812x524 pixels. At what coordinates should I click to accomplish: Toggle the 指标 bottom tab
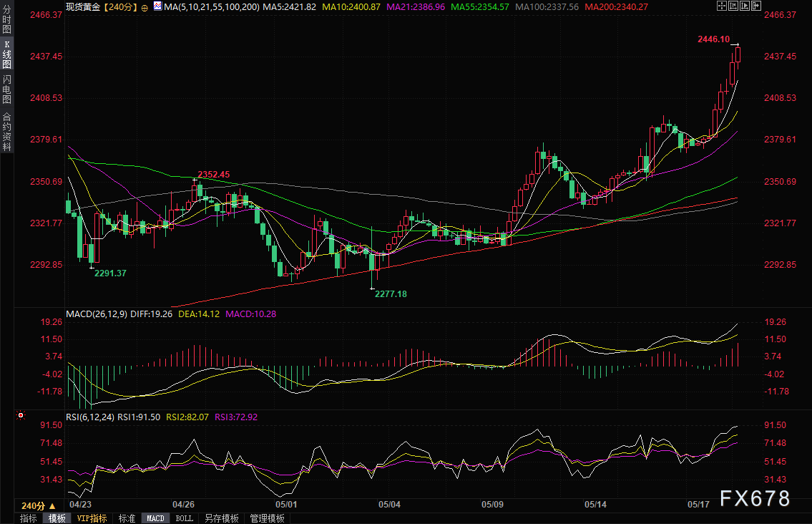click(x=29, y=518)
